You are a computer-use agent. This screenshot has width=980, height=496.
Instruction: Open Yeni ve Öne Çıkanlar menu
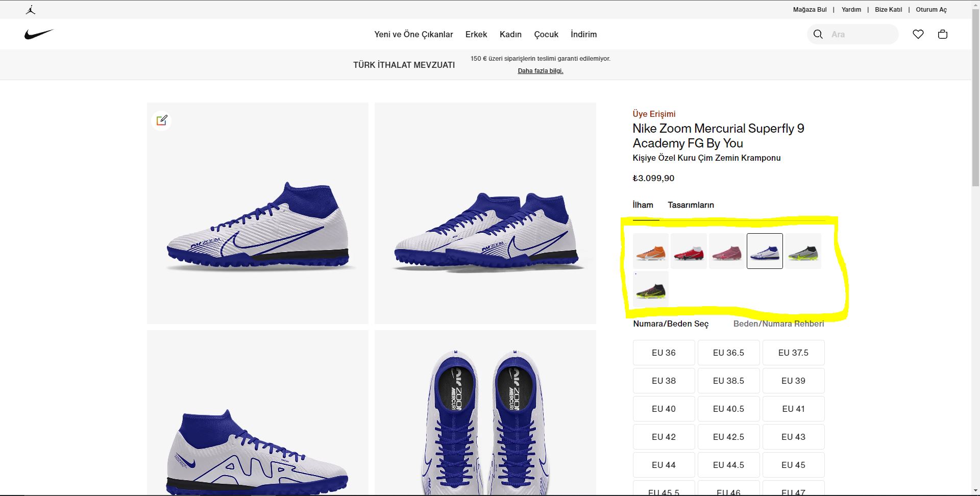pyautogui.click(x=413, y=34)
